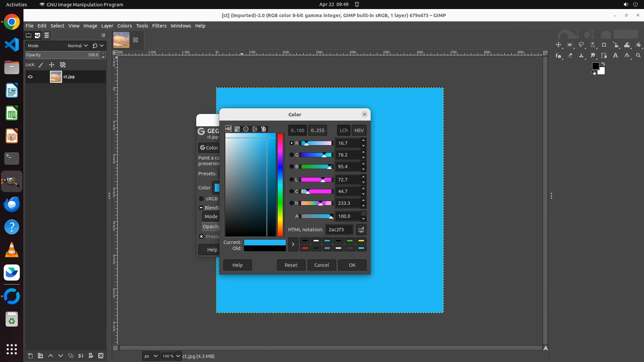Switch to the HSV color model
Screen dimensions: 644x362
pos(359,130)
